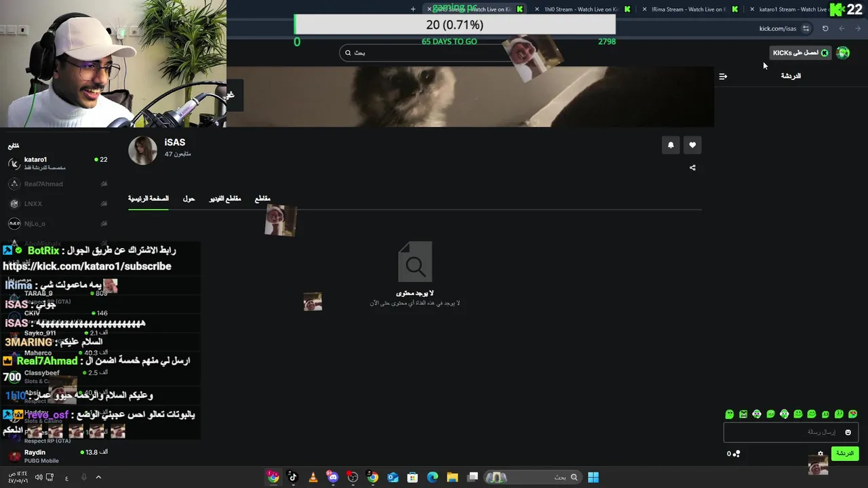Open Raydin PUBG Mobile channel in sidebar
868x488 pixels.
click(x=58, y=455)
